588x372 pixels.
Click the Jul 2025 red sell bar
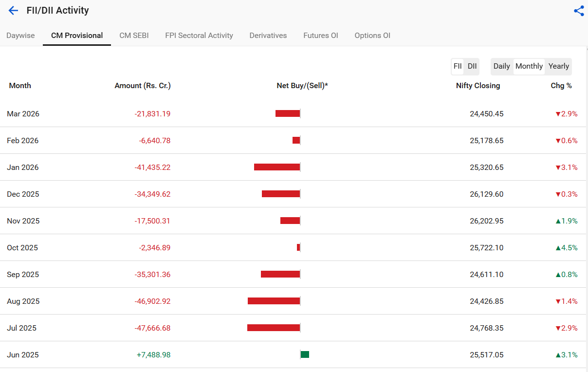coord(273,328)
